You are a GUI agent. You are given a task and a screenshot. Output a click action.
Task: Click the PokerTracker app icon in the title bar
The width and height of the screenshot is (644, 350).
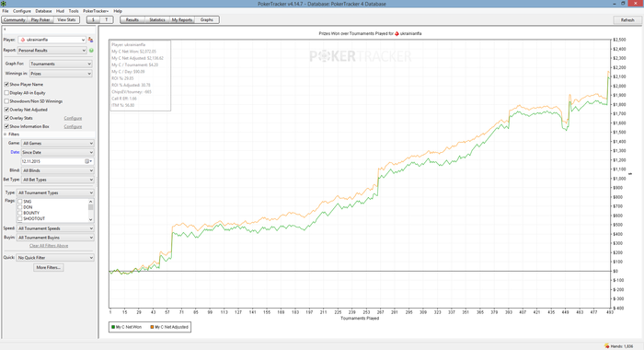point(4,4)
